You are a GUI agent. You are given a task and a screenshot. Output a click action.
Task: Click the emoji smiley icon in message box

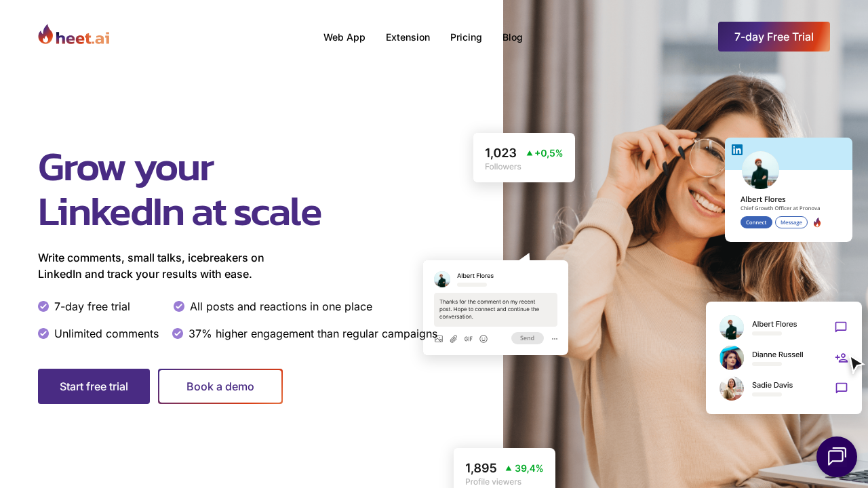484,339
